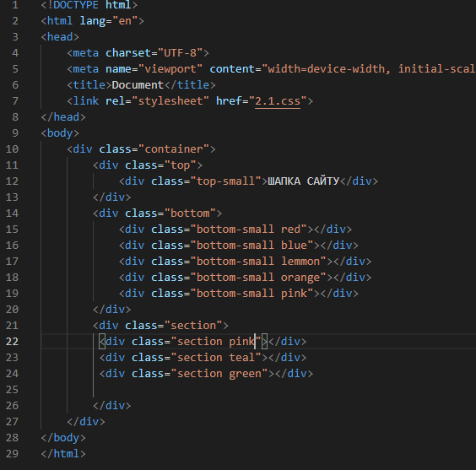Click "bottom-small pink" class value
This screenshot has height=470, width=476.
click(252, 294)
